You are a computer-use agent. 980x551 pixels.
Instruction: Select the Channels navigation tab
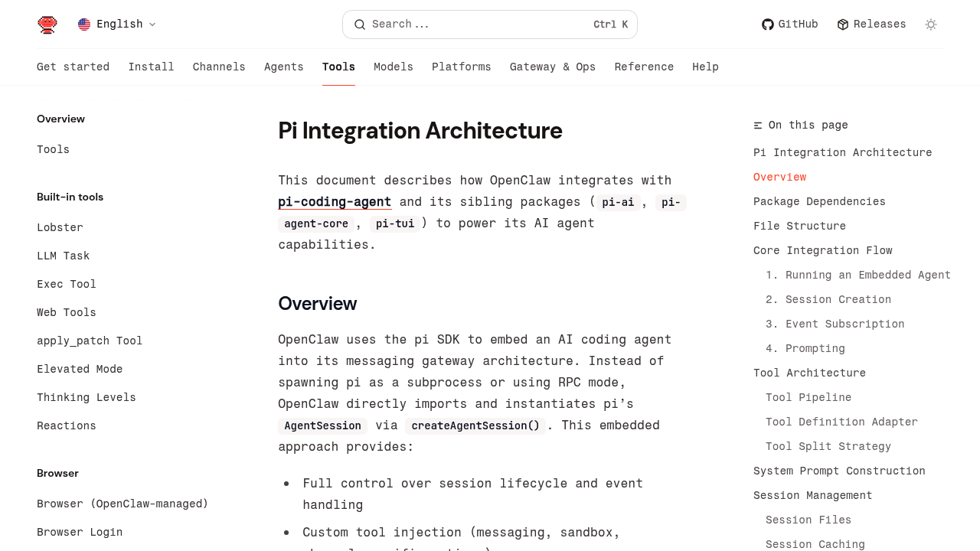pos(219,67)
